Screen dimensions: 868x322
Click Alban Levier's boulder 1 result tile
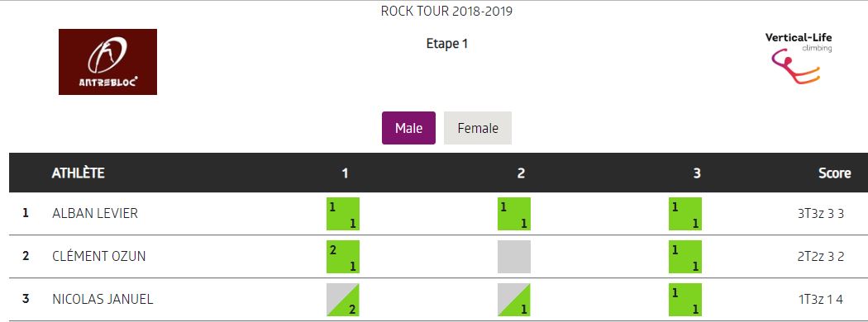pos(343,214)
